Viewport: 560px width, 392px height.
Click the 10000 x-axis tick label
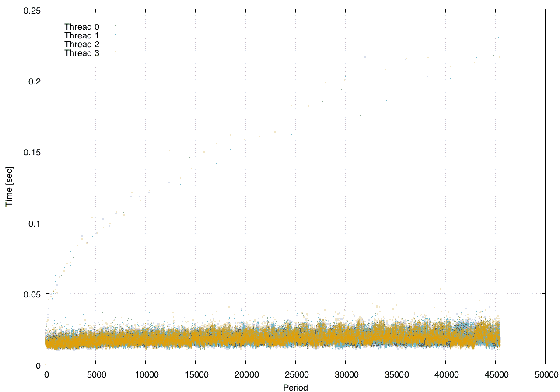(x=146, y=374)
